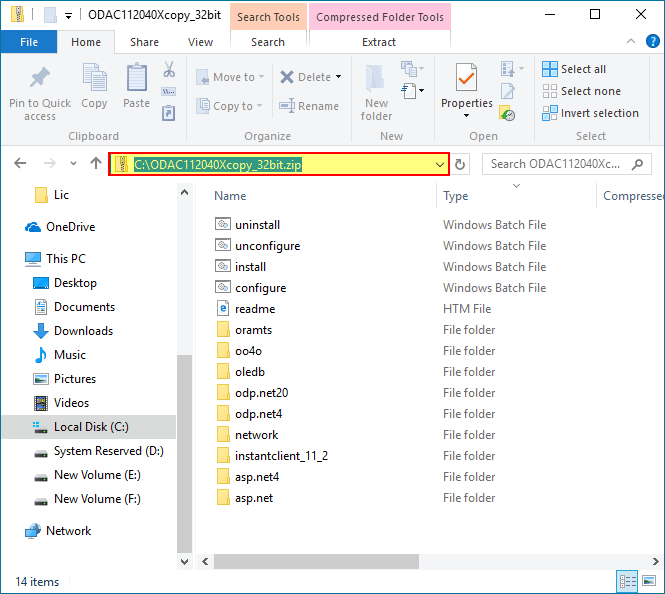
Task: Click the Pin to Quick access icon
Action: coord(40,78)
